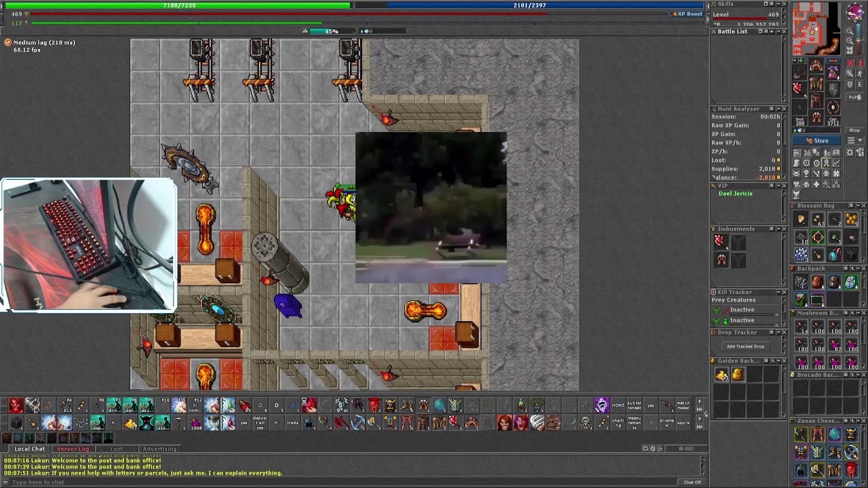
Task: Collapse the Imbuements panel
Action: (778, 229)
